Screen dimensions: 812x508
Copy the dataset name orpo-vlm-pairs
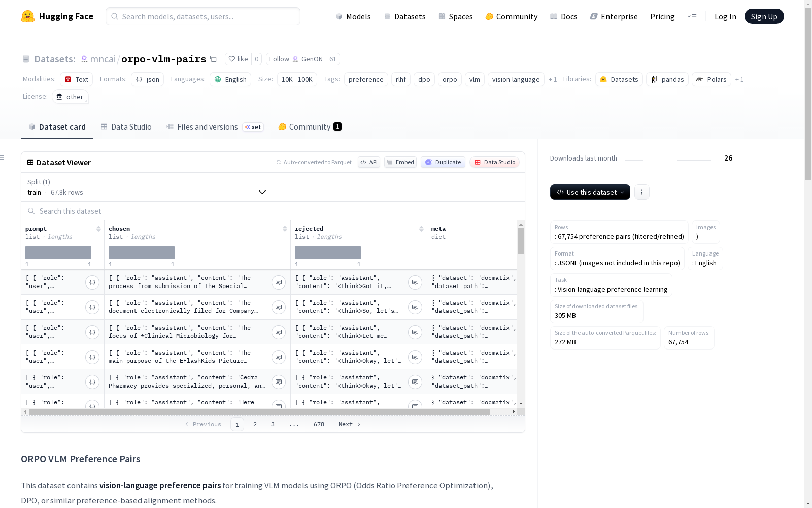(x=214, y=59)
